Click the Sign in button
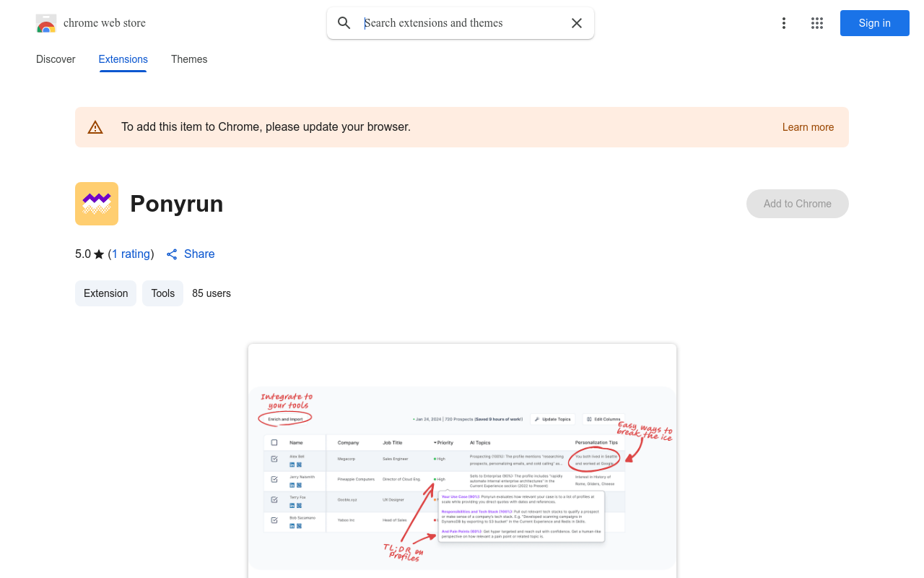This screenshot has height=578, width=924. click(875, 23)
